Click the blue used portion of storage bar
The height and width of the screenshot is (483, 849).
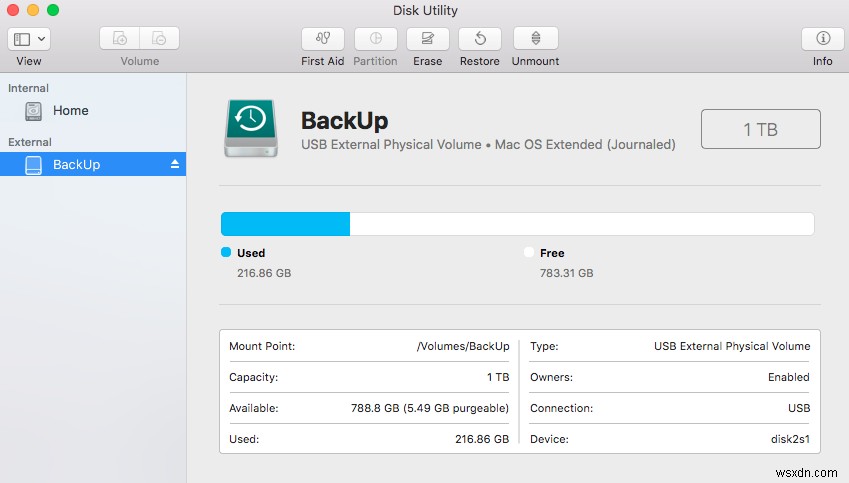tap(285, 224)
